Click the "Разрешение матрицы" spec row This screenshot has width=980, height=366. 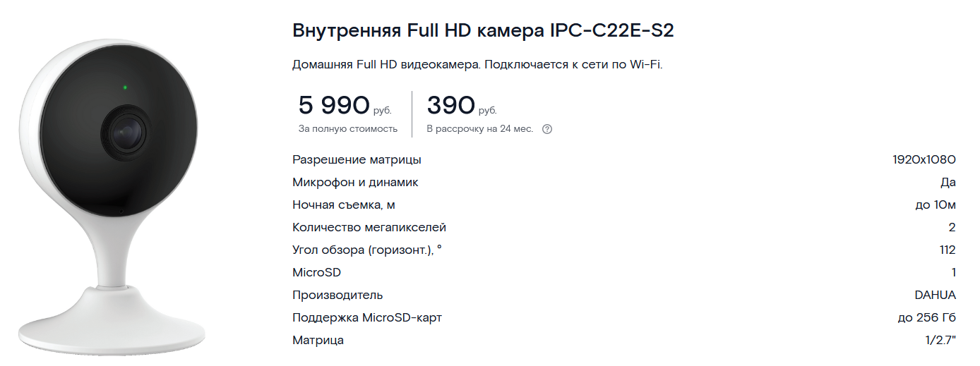624,160
